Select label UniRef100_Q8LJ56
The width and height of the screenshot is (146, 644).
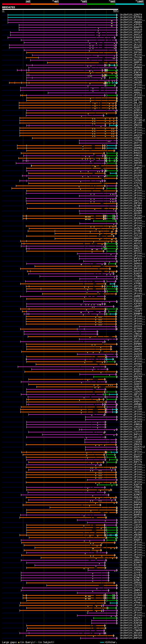click(131, 103)
